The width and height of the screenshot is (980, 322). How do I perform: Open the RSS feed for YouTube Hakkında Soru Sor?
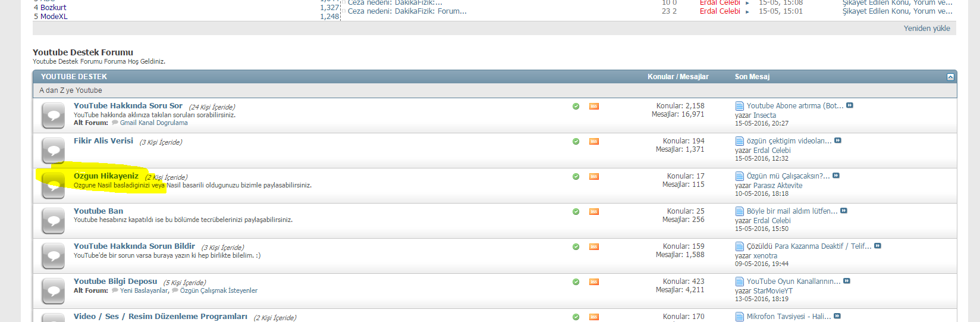[x=594, y=106]
